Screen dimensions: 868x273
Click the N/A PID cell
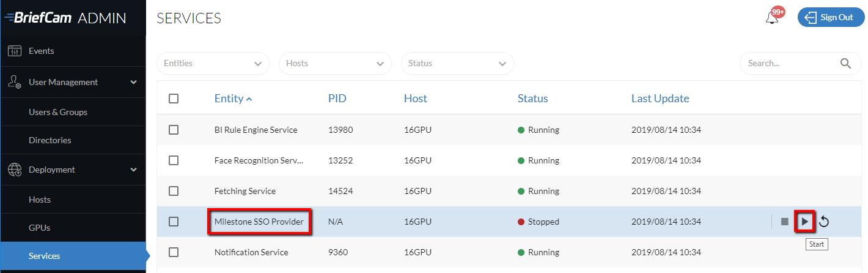pyautogui.click(x=336, y=222)
